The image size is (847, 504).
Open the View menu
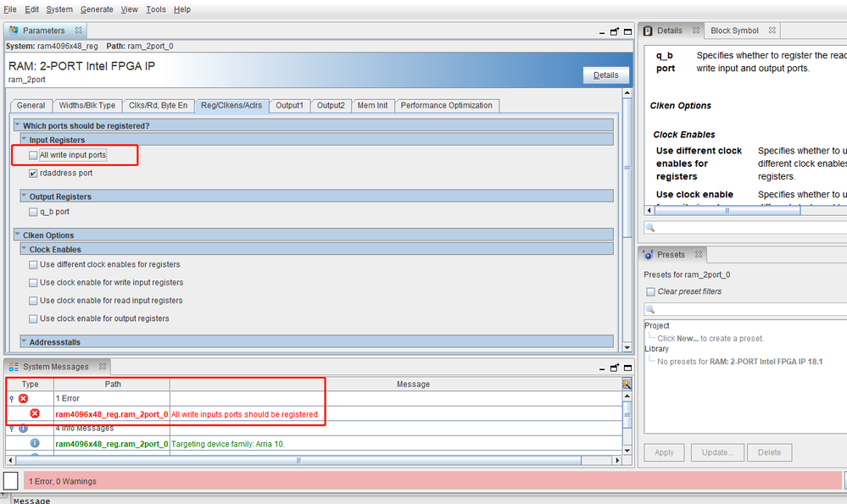tap(129, 9)
